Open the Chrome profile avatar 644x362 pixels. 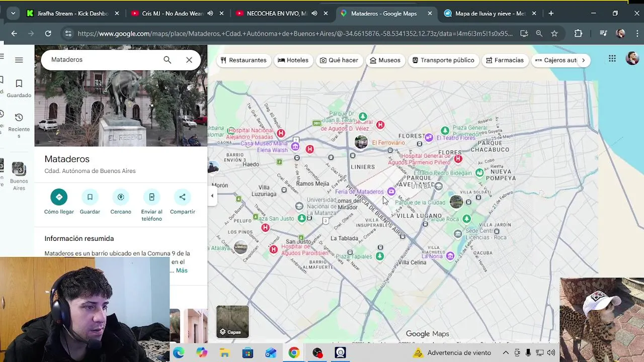click(x=621, y=34)
